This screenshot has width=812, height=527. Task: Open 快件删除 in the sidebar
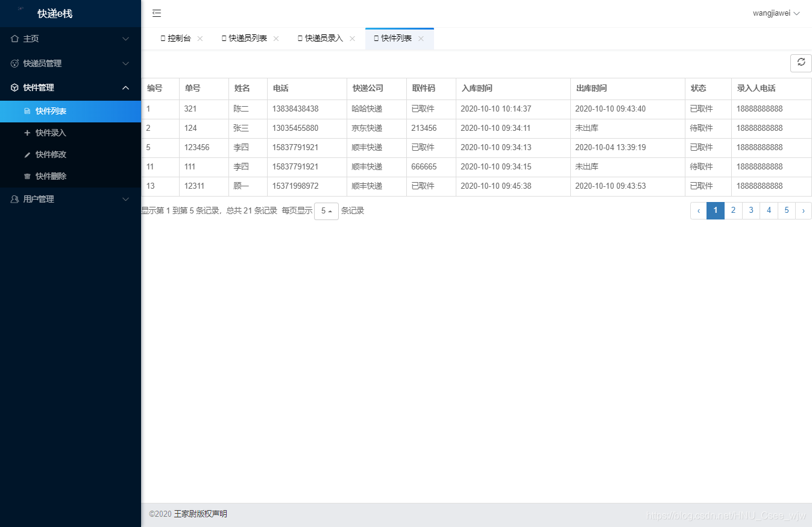tap(51, 176)
